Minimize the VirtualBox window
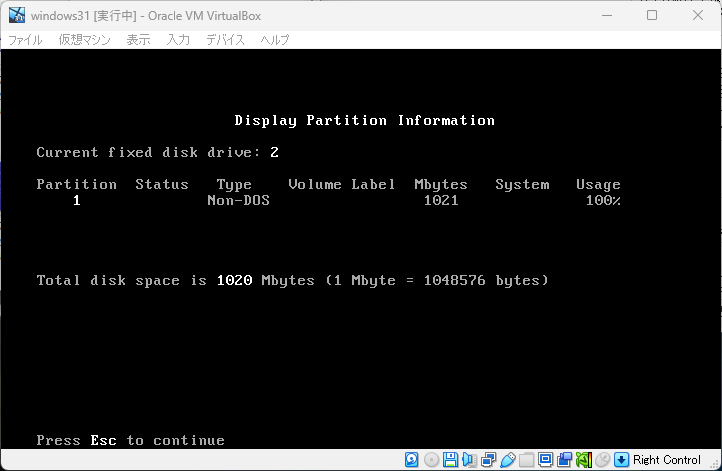 click(x=607, y=15)
